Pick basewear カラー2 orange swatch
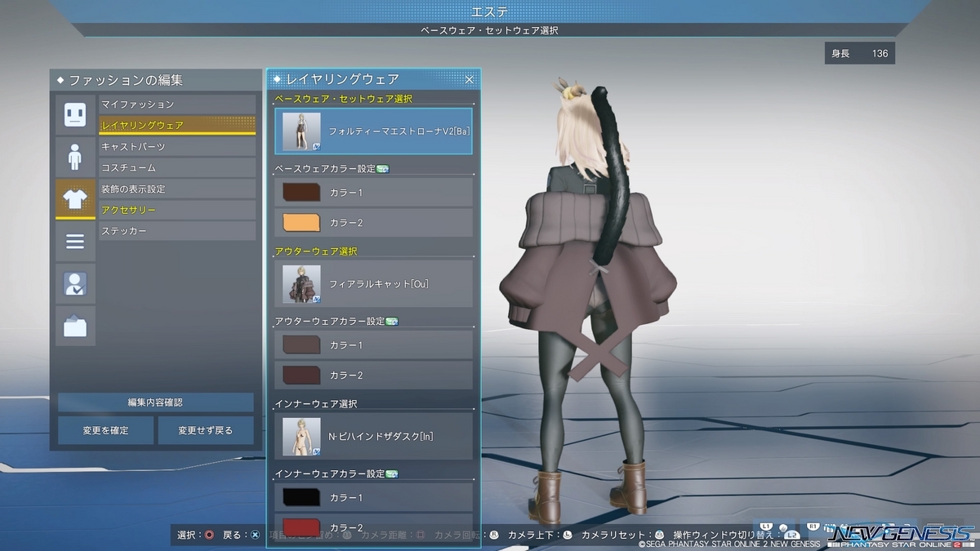Viewport: 980px width, 551px height. click(301, 223)
